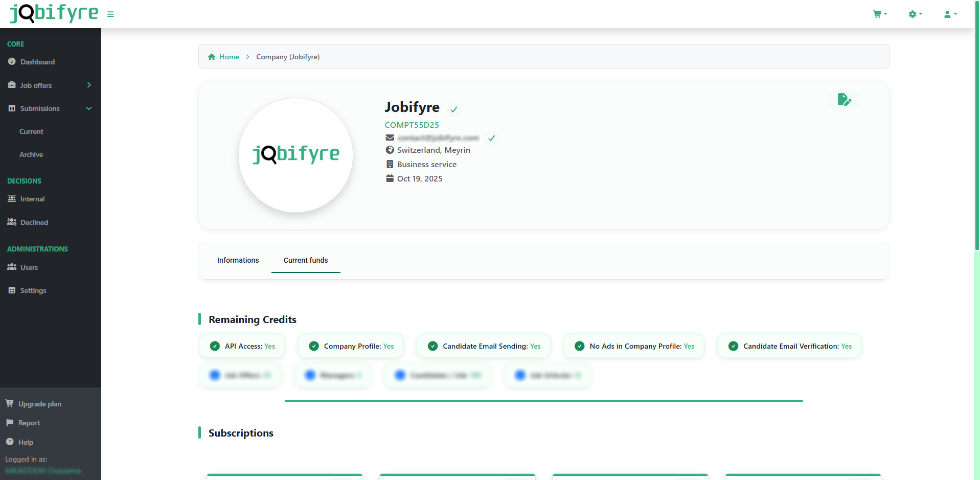The image size is (980, 480).
Task: Collapse the Submissions menu
Action: (88, 108)
